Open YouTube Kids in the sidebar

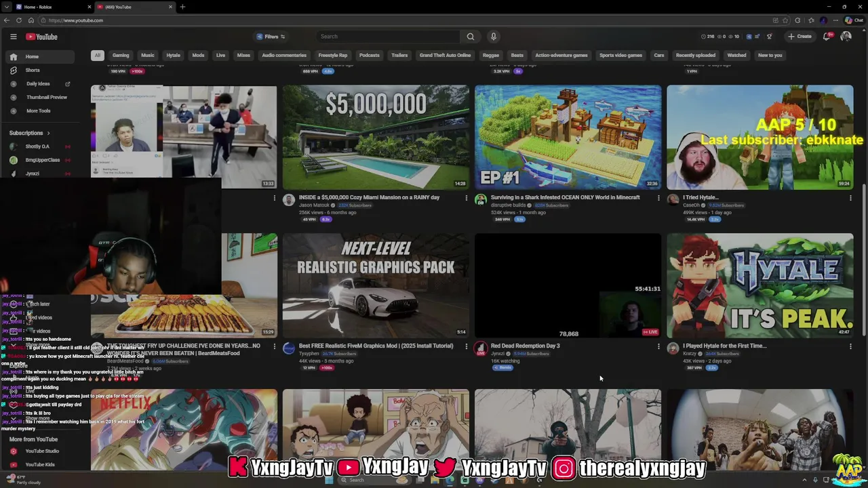click(41, 464)
